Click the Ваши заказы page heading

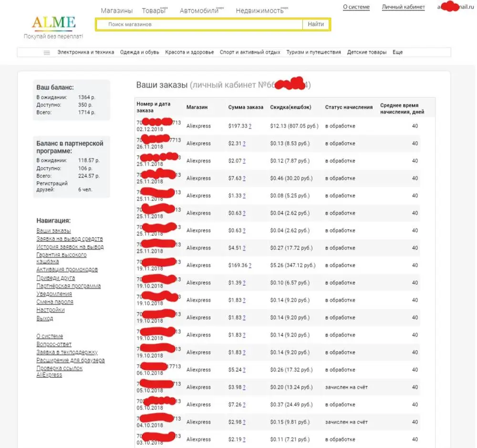162,85
